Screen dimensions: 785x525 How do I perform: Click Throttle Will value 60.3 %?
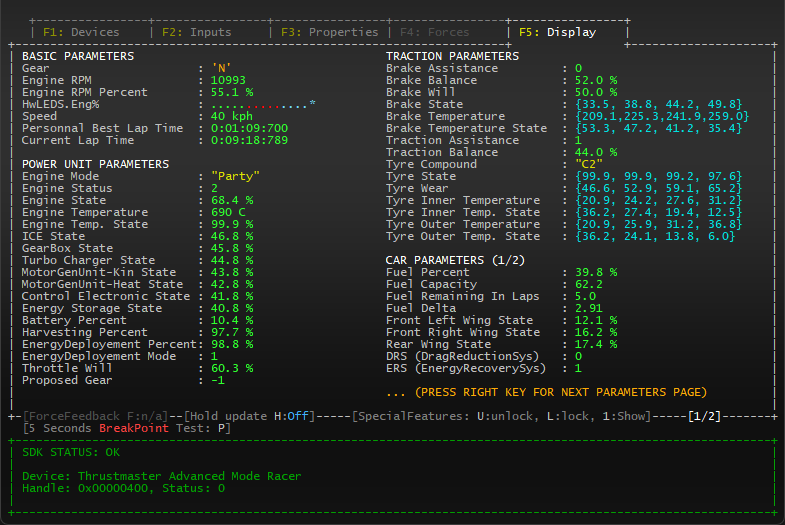(232, 368)
